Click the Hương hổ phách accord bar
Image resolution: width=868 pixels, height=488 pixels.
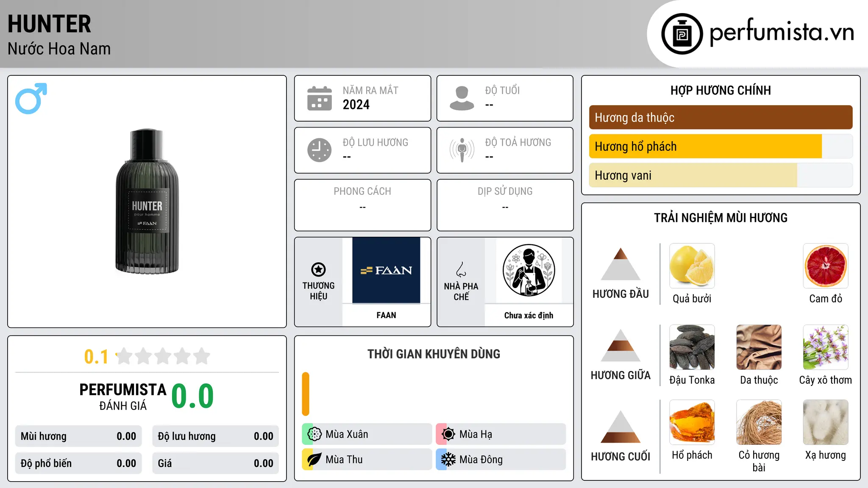pyautogui.click(x=721, y=146)
